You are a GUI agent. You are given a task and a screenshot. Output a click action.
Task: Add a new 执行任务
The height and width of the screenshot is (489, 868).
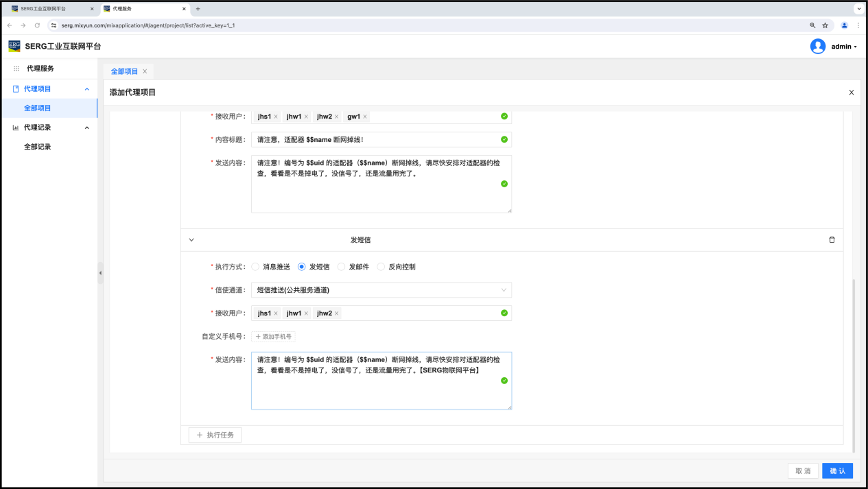[x=215, y=435]
